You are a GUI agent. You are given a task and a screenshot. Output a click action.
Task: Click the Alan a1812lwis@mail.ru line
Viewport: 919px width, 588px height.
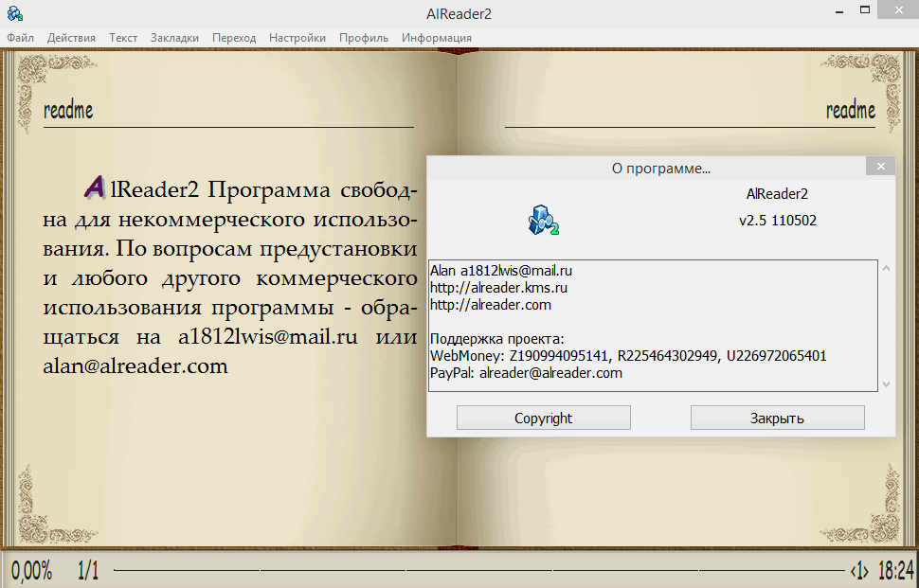point(501,271)
